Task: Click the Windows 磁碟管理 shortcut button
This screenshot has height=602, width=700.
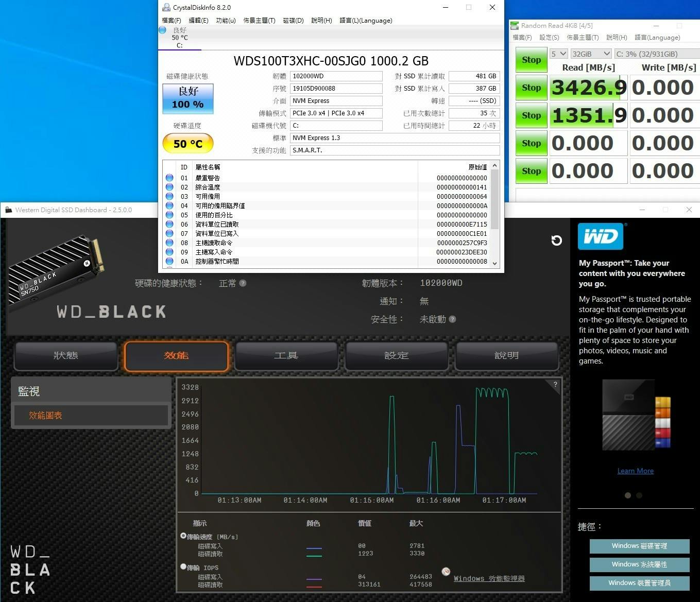Action: pos(639,546)
